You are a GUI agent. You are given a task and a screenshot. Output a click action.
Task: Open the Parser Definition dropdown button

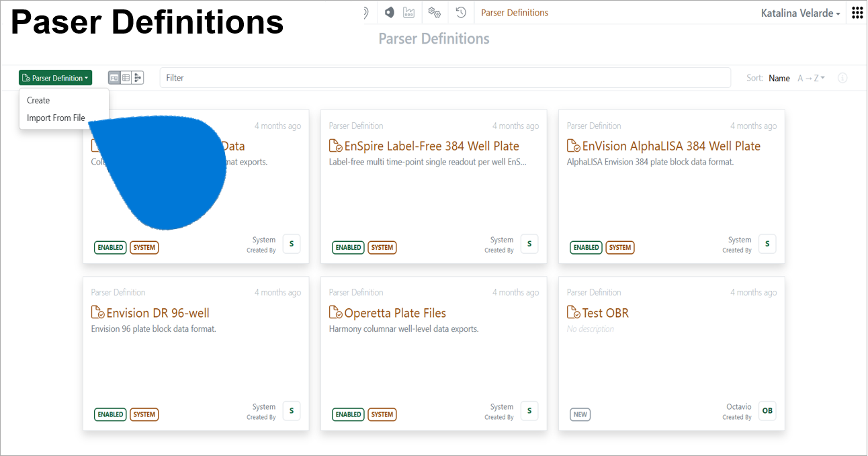tap(55, 77)
